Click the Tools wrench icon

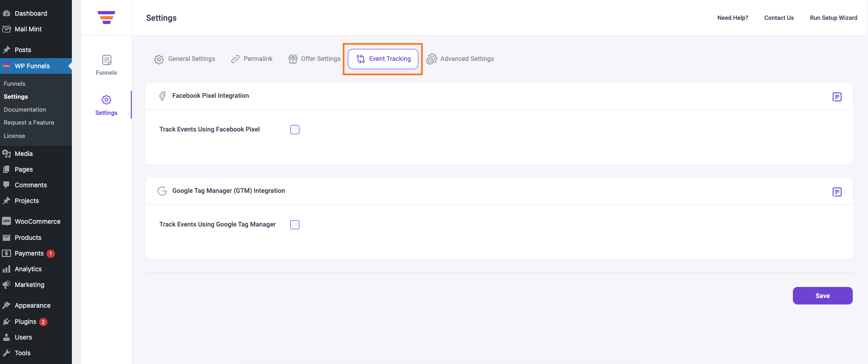click(6, 353)
